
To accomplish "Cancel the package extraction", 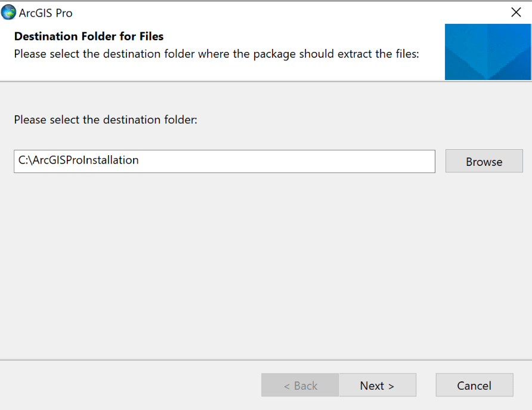I will (474, 386).
